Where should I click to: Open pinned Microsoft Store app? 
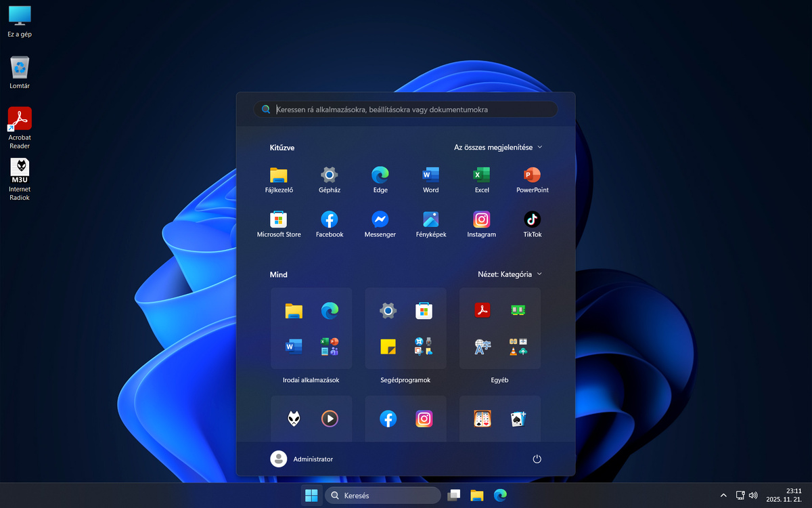click(279, 224)
